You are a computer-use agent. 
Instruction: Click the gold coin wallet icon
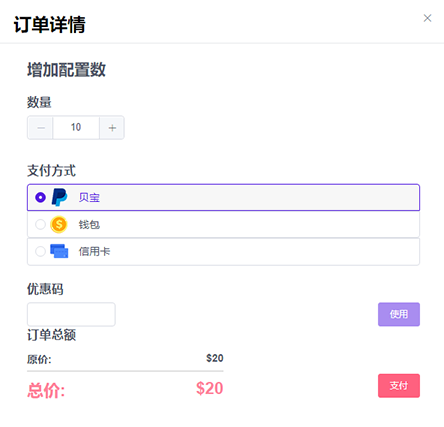[x=59, y=224]
